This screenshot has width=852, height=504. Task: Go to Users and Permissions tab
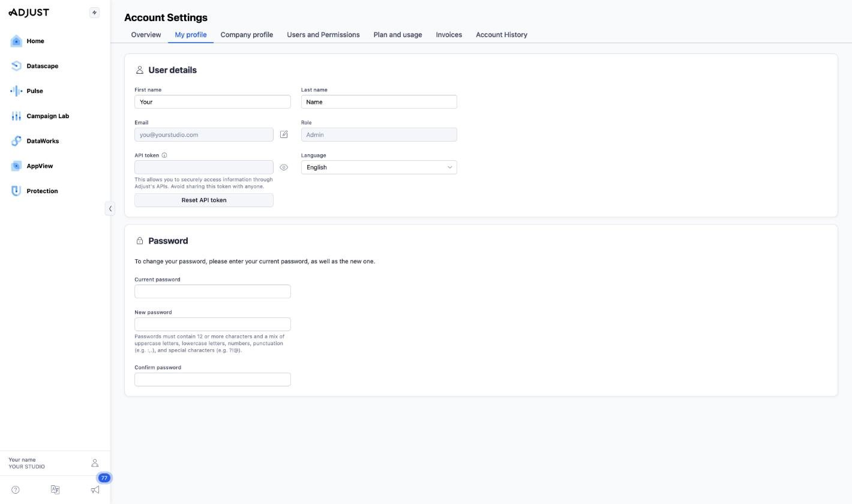coord(323,35)
